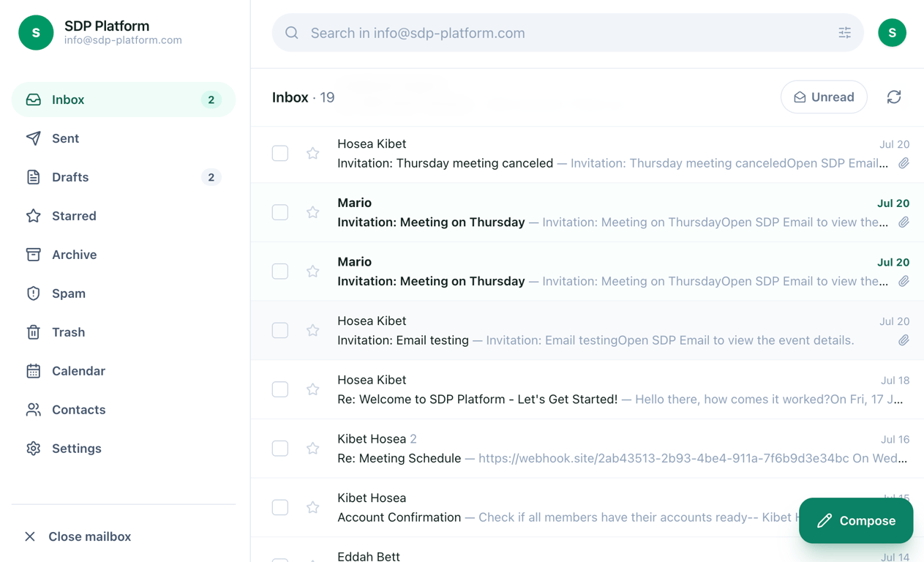Select checkbox for Re: Welcome to SDP Platform
This screenshot has height=562, width=924.
click(x=280, y=389)
